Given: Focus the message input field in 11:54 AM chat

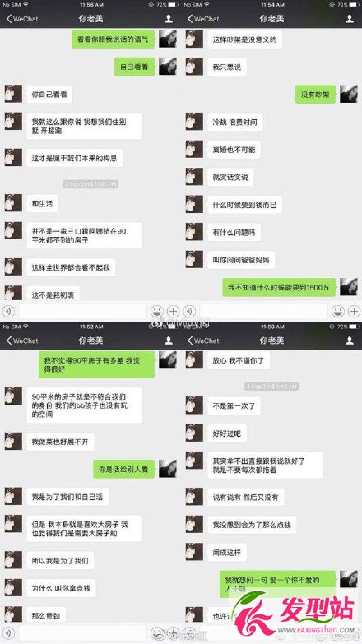Looking at the screenshot, I should pyautogui.click(x=263, y=312).
